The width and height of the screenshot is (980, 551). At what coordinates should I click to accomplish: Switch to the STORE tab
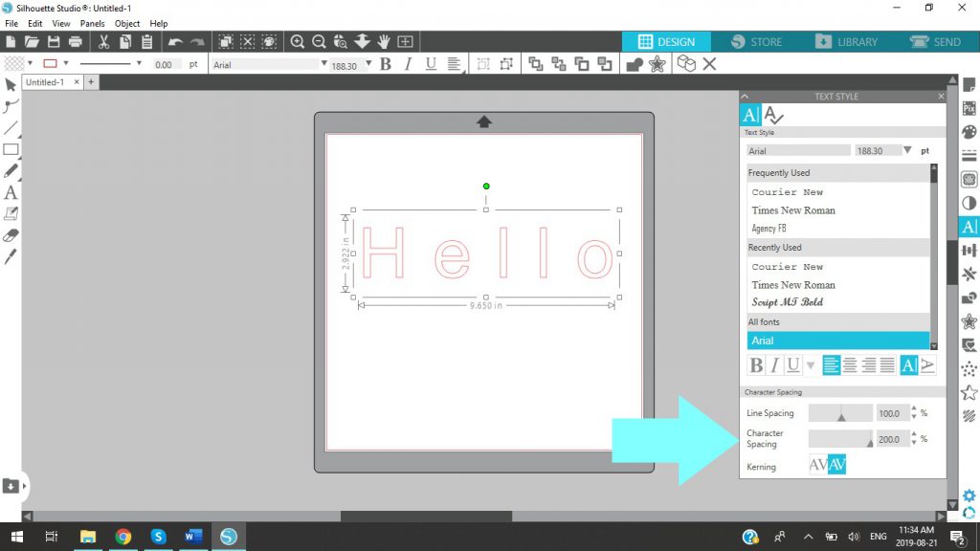(x=756, y=42)
